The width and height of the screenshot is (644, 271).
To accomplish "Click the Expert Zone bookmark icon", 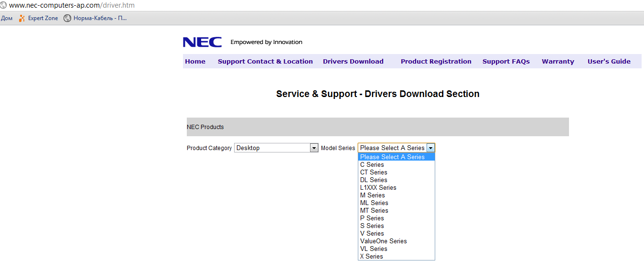I will click(21, 18).
